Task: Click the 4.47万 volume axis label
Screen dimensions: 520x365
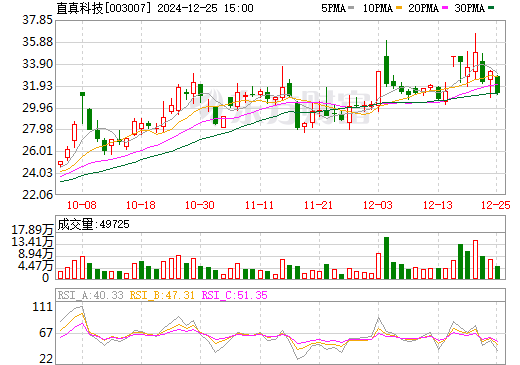Action: pyautogui.click(x=36, y=266)
